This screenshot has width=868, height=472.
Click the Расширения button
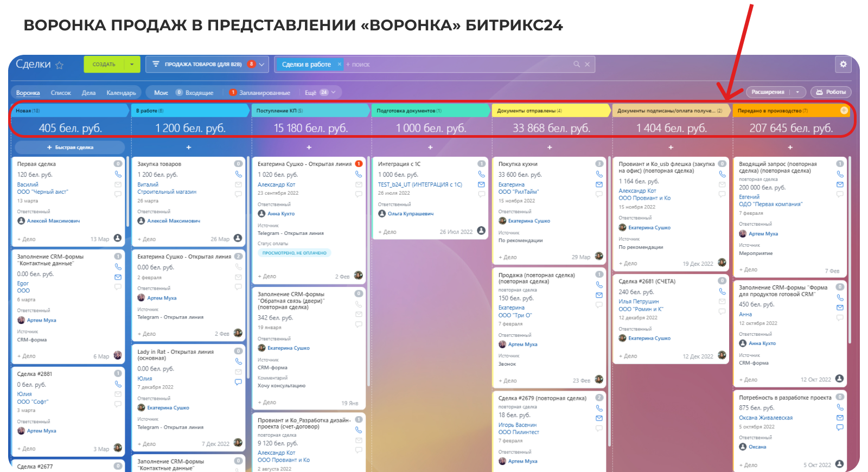[x=768, y=92]
